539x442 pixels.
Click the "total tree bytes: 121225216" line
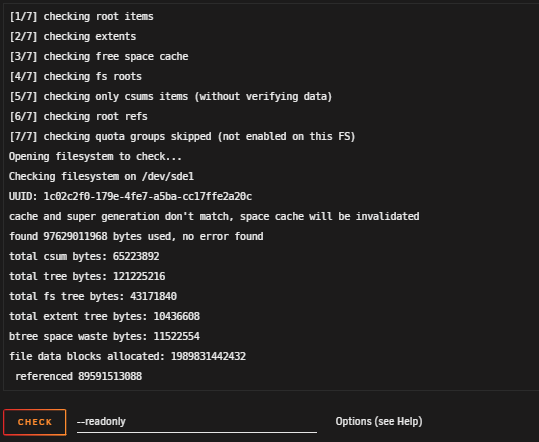[x=87, y=276]
